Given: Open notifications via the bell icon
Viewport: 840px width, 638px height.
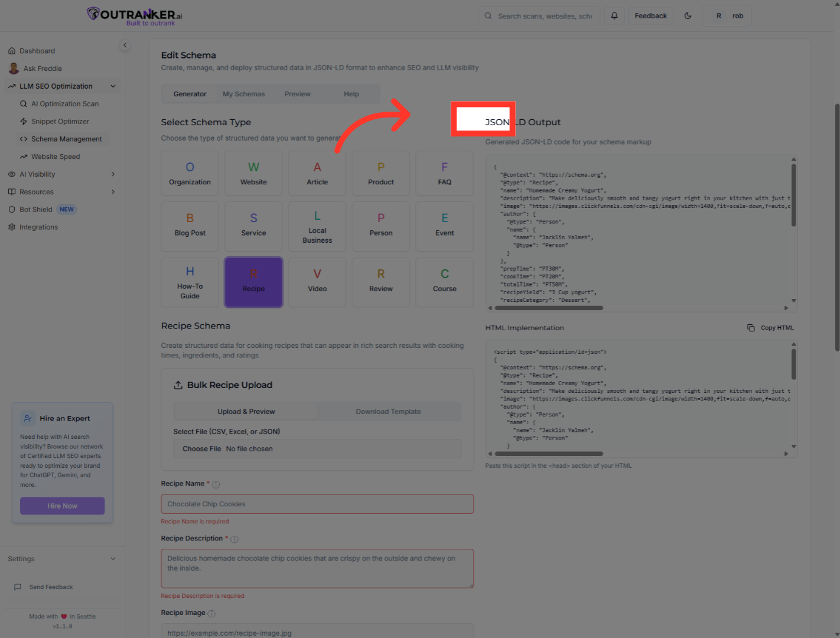Looking at the screenshot, I should point(614,15).
